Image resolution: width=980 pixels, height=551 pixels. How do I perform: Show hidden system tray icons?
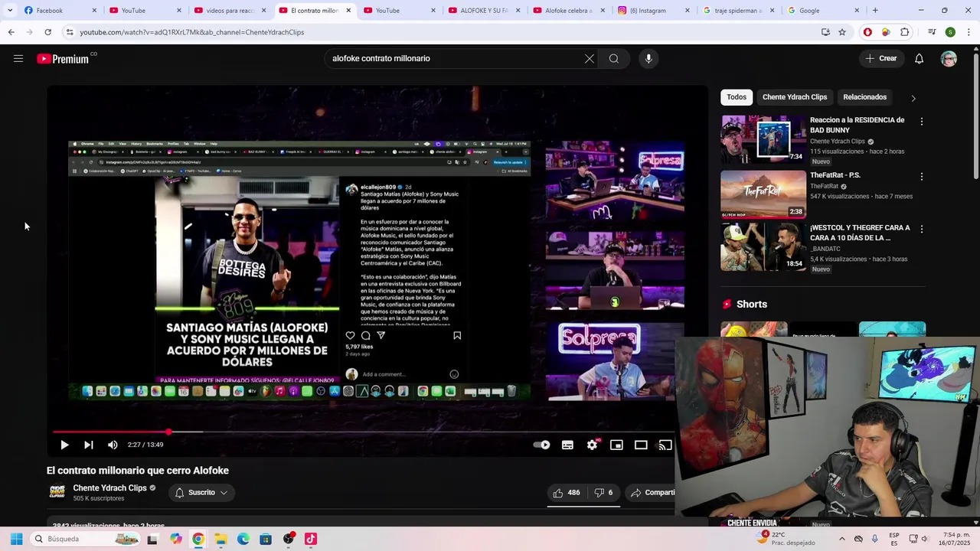coord(841,539)
